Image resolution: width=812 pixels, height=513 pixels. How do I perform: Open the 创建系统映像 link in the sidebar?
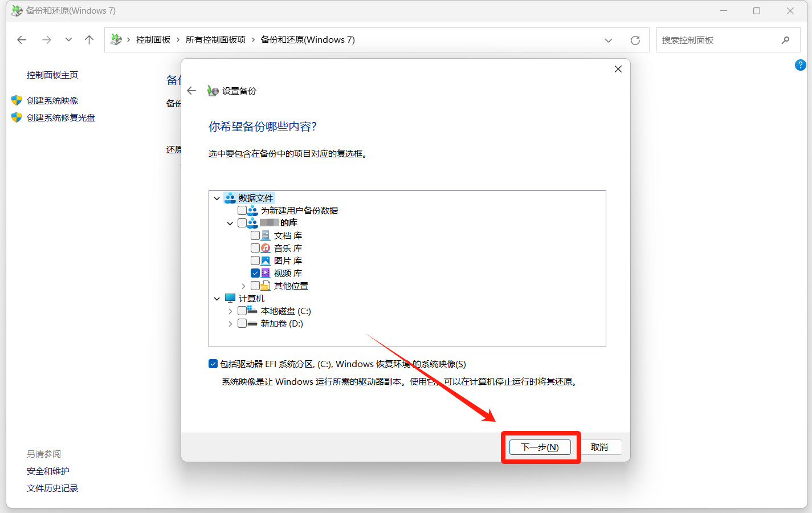(52, 101)
